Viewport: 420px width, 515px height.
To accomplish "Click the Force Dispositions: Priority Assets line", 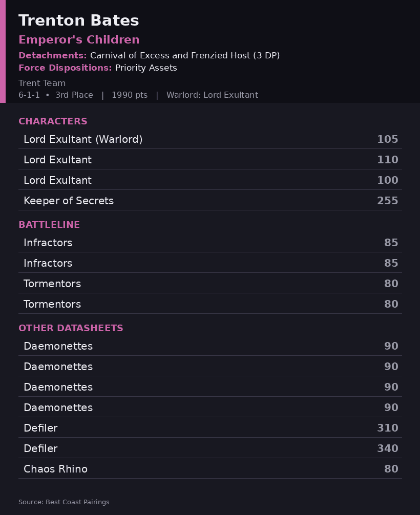I will tap(98, 68).
